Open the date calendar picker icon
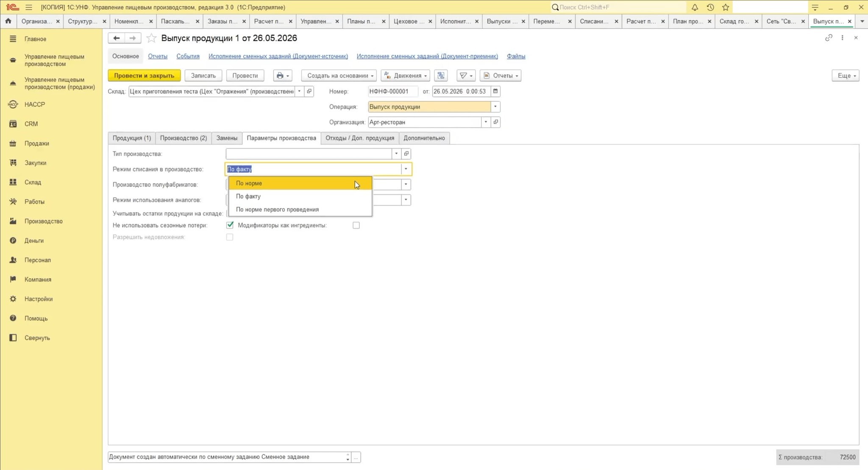 495,91
